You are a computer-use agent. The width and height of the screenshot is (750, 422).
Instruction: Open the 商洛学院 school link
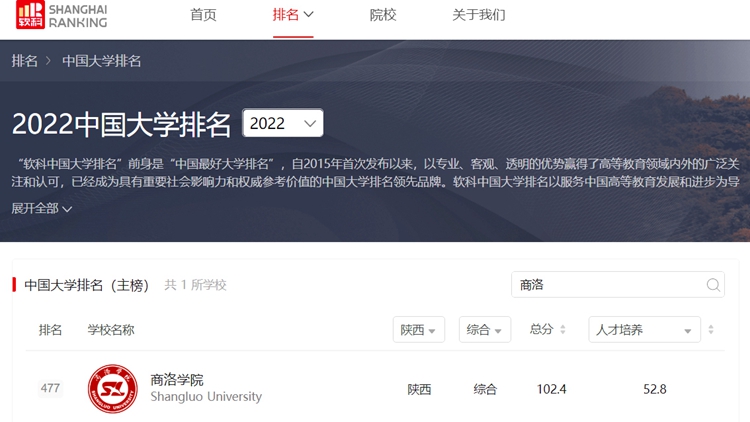(x=176, y=380)
